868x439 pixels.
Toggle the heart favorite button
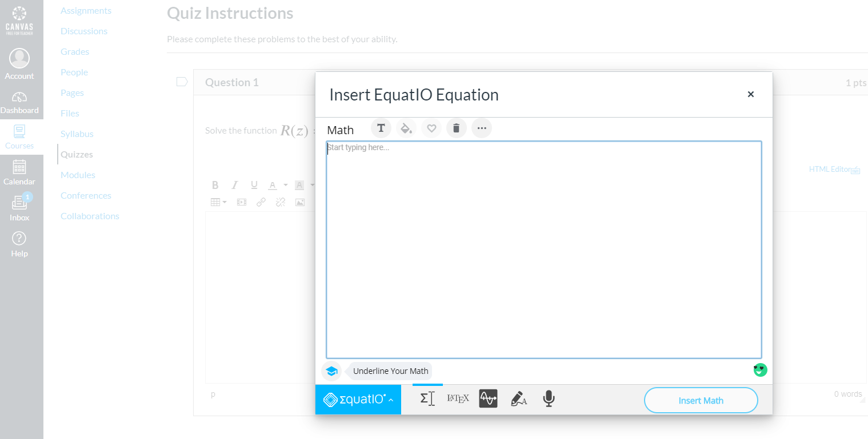click(x=431, y=128)
